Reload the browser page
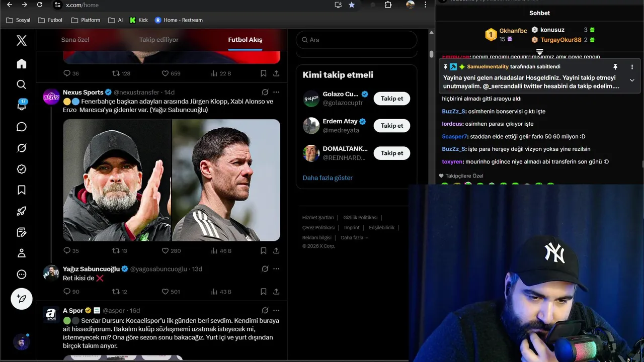Viewport: 644px width, 362px height. (x=40, y=5)
